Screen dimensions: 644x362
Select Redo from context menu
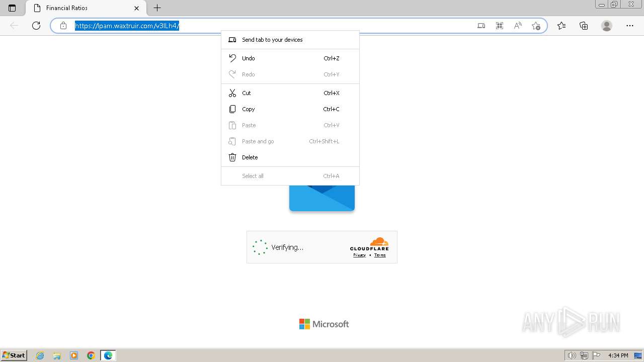(x=290, y=74)
